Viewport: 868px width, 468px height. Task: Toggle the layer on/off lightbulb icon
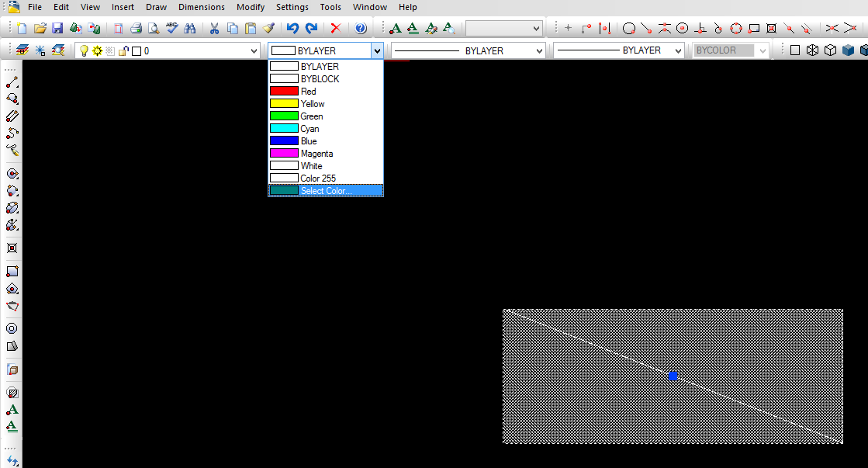pyautogui.click(x=84, y=51)
